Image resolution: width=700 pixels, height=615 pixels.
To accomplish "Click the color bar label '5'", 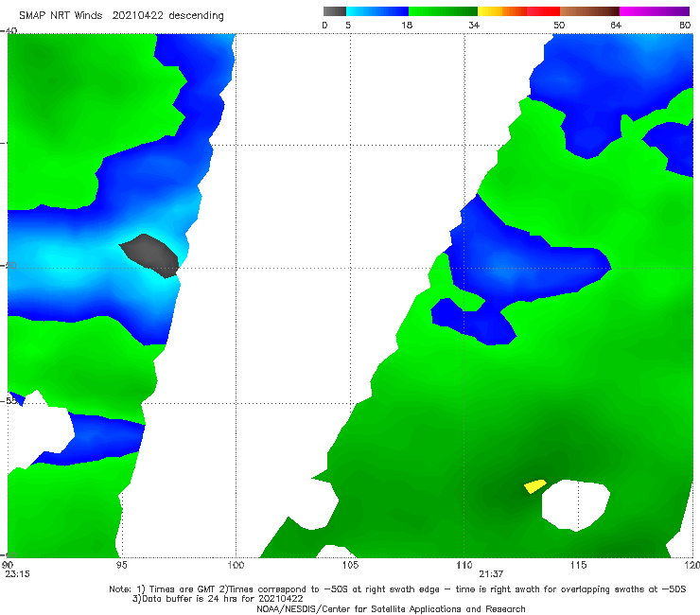I will pyautogui.click(x=348, y=26).
